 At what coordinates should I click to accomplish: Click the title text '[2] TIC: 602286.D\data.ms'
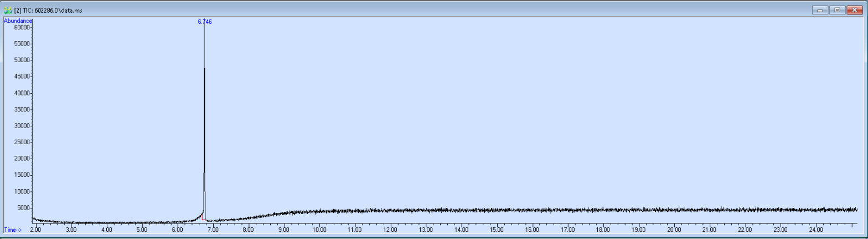[x=49, y=11]
